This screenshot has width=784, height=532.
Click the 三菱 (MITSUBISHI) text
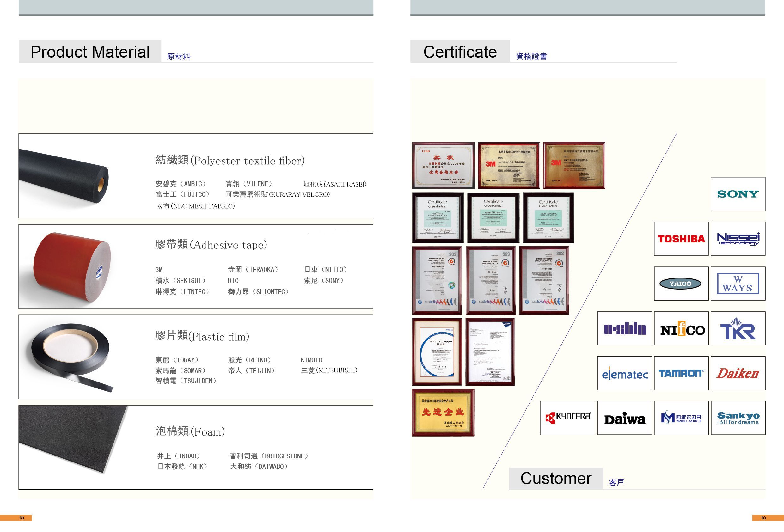[329, 370]
